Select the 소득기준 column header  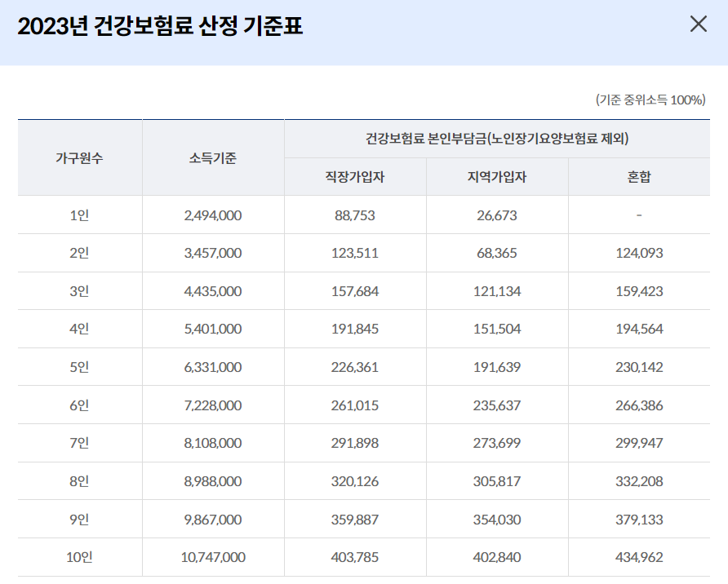click(213, 158)
